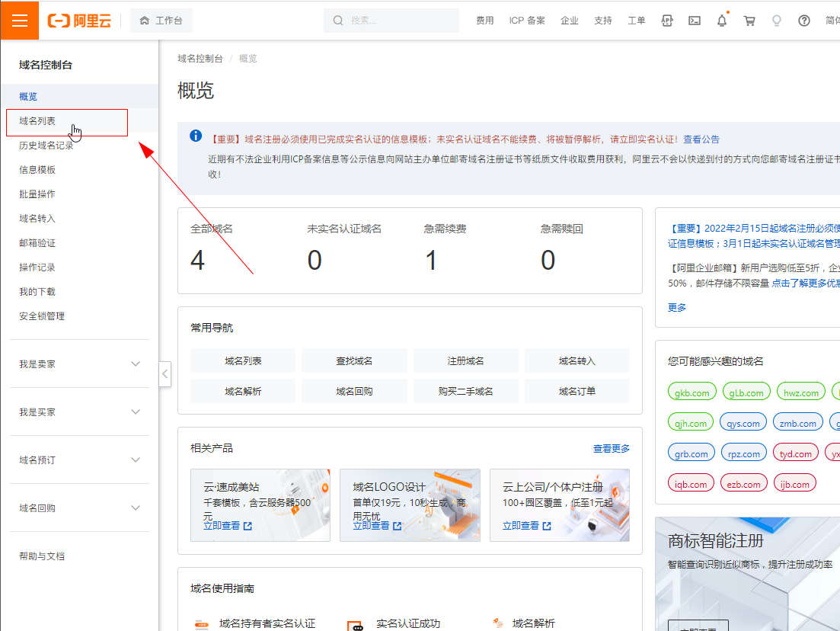Focus the top search field

[391, 21]
